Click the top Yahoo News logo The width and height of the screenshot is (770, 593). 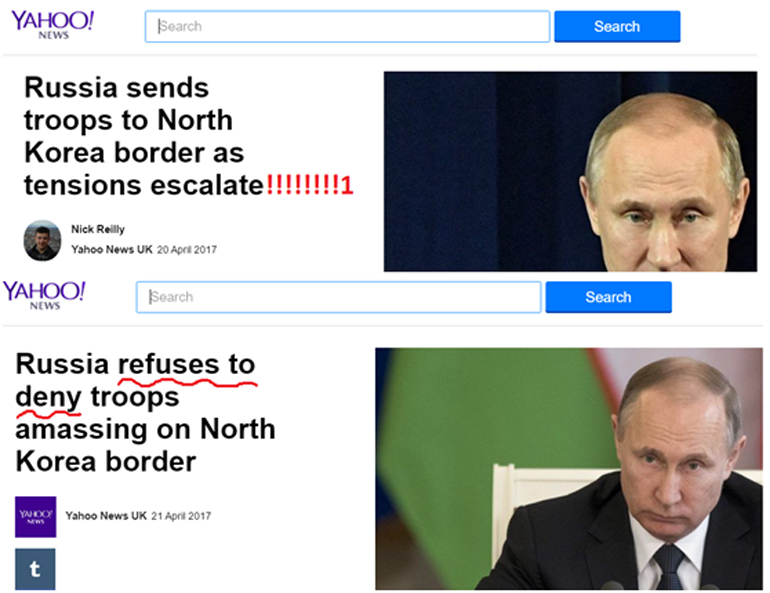coord(53,25)
